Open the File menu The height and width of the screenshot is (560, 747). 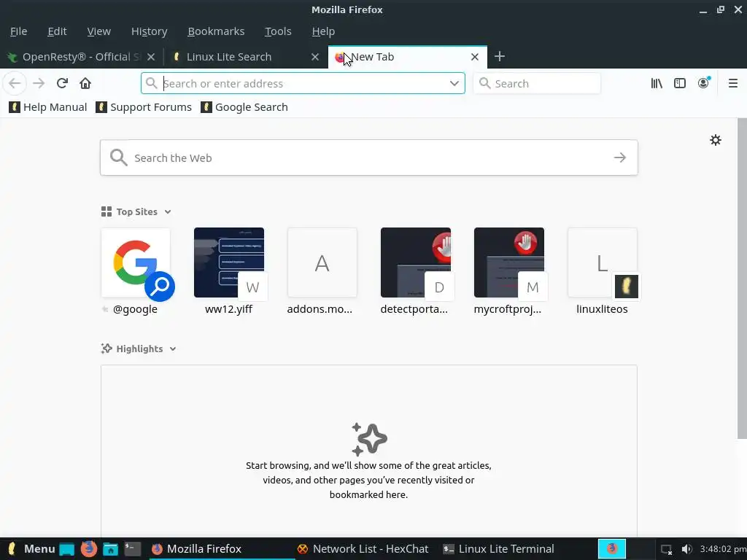point(18,31)
